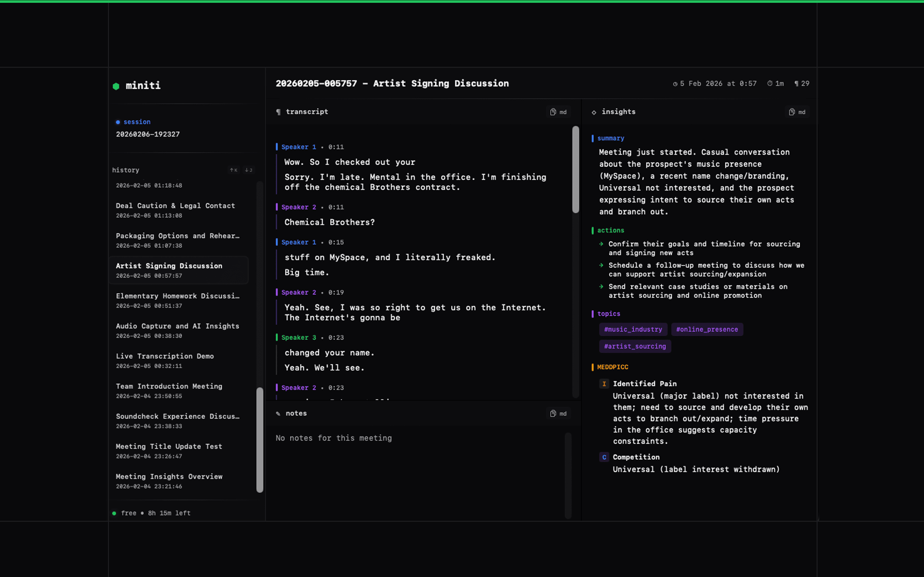Screen dimensions: 924x577
Task: Select the Team Introduction Meeting entry
Action: (x=179, y=390)
